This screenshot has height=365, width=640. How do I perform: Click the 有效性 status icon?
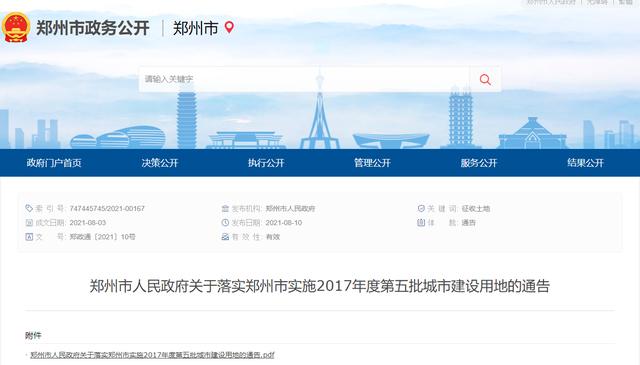(225, 237)
